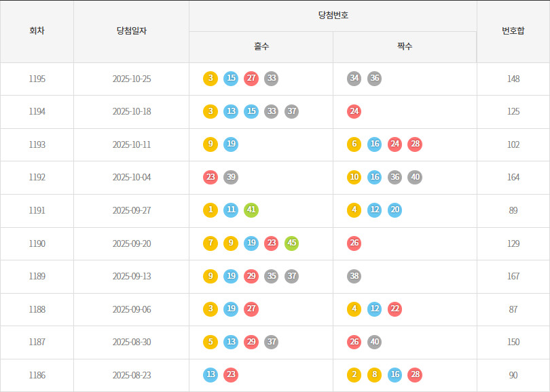Click the gray number 38 ball
This screenshot has height=392, width=550.
point(354,276)
